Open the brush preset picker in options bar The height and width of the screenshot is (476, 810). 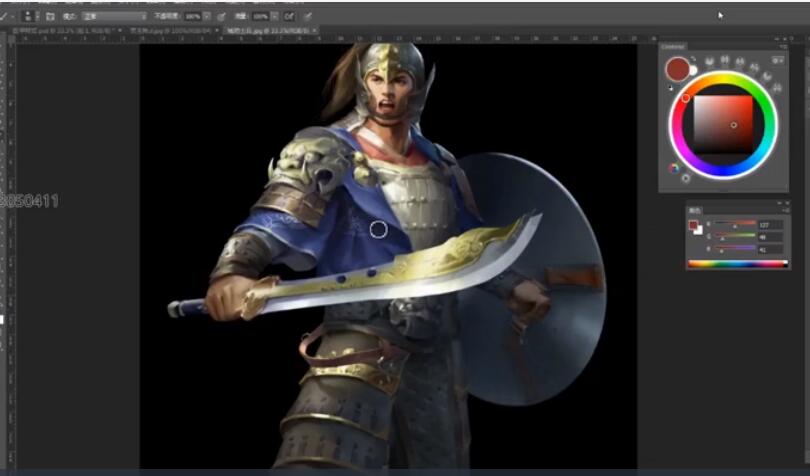click(x=31, y=16)
